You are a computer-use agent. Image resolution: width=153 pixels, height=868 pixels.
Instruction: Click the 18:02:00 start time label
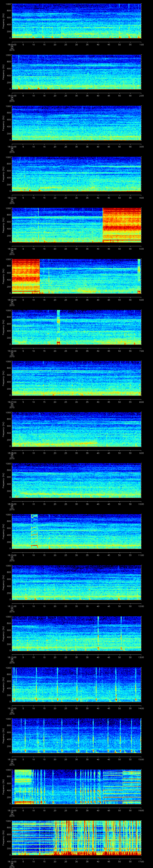[x=12, y=147]
